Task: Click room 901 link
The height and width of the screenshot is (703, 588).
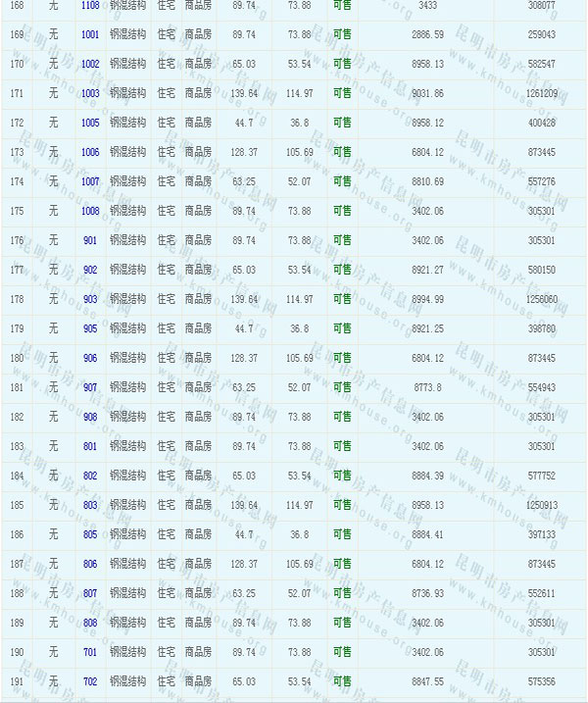Action: tap(90, 241)
